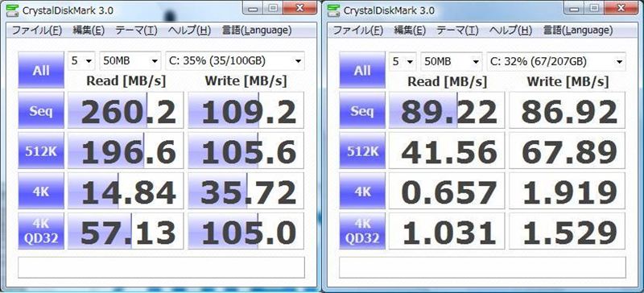This screenshot has height=293, width=644.
Task: Minimize the right CrystalDiskMark window
Action: point(575,8)
